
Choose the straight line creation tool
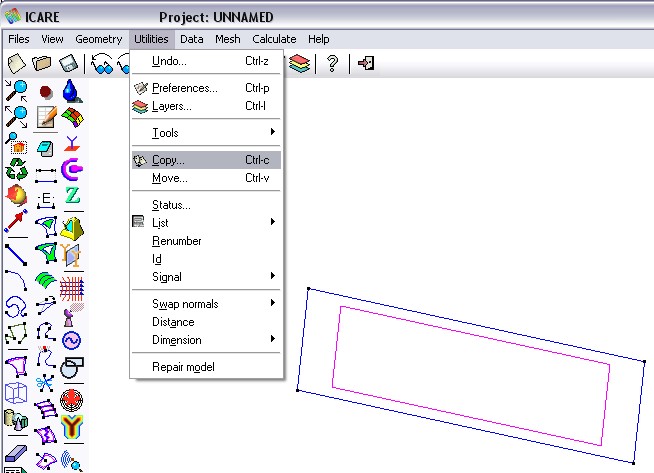click(x=17, y=254)
